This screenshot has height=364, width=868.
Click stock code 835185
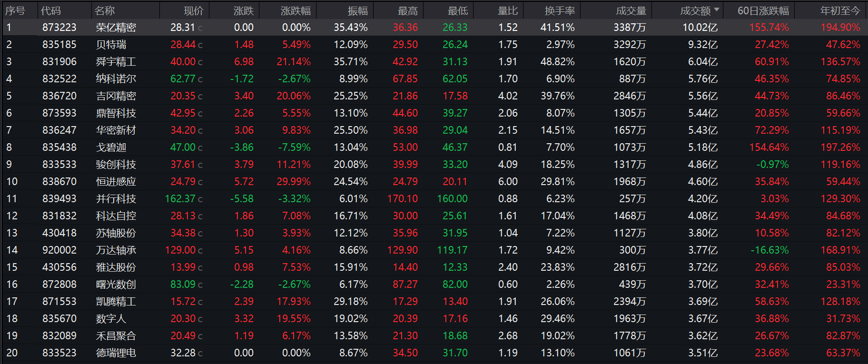click(x=59, y=45)
